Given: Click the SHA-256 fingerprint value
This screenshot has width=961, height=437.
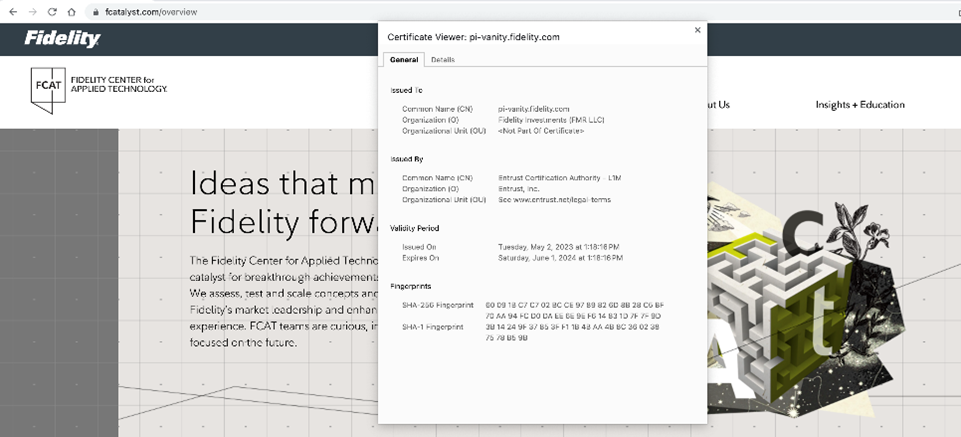Looking at the screenshot, I should click(573, 309).
